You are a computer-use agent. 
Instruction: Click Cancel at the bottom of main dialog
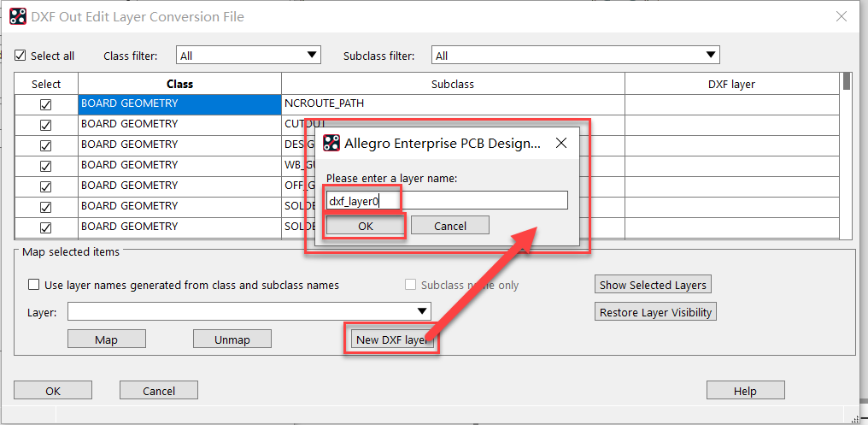(x=159, y=391)
